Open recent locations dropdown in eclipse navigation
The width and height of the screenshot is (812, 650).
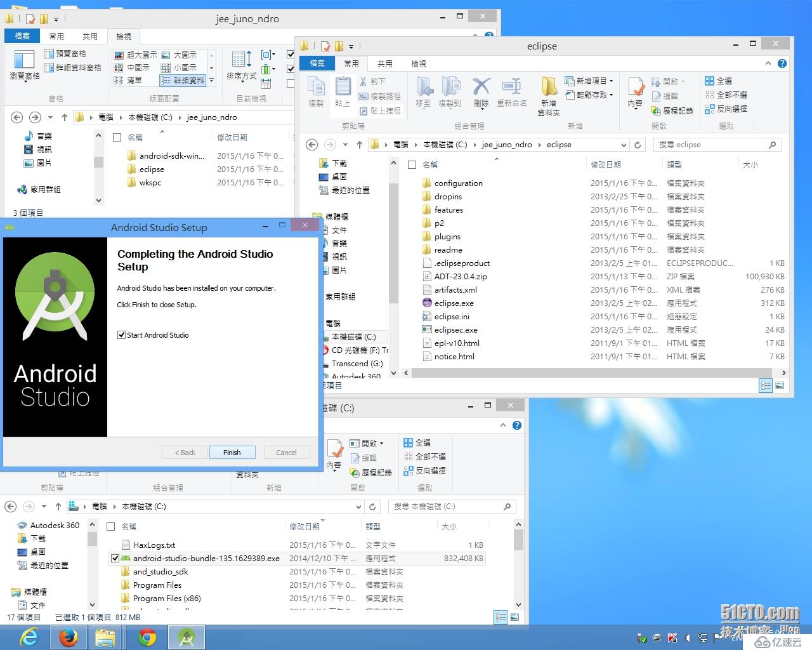(x=345, y=145)
